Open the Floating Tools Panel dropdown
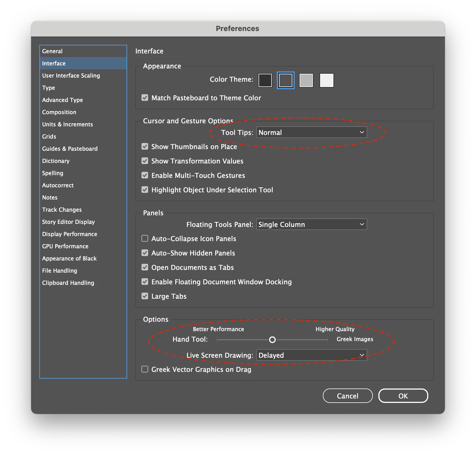The width and height of the screenshot is (476, 455). click(x=312, y=224)
